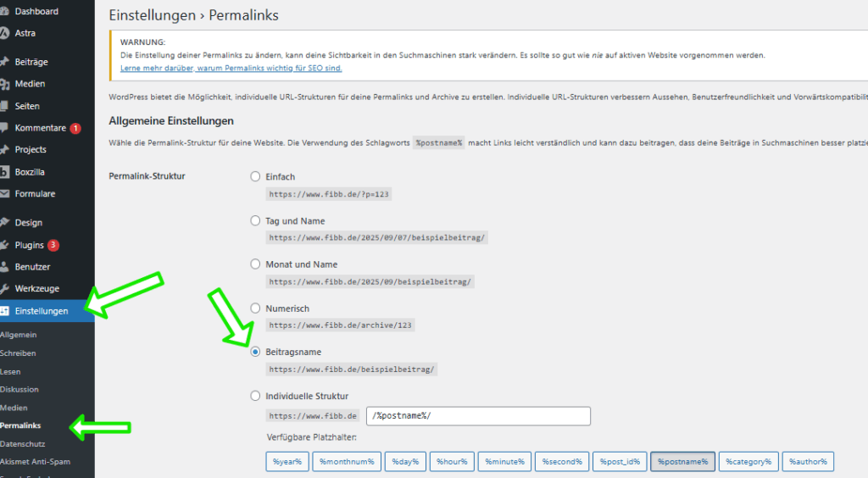Go to the Permalinks submenu entry
Image resolution: width=868 pixels, height=478 pixels.
20,425
